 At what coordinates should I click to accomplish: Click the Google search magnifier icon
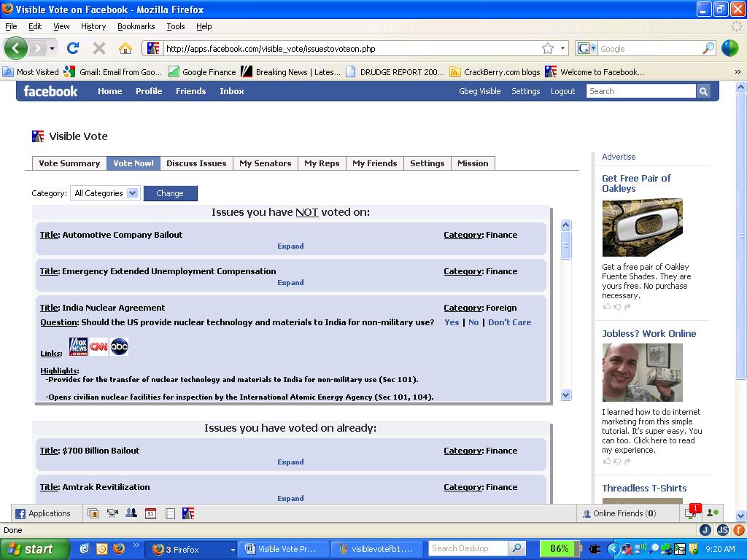[708, 48]
